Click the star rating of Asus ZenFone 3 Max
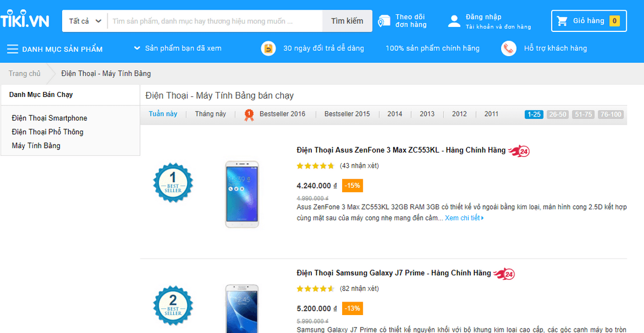Screen dimensions: 644x333 [x=315, y=166]
